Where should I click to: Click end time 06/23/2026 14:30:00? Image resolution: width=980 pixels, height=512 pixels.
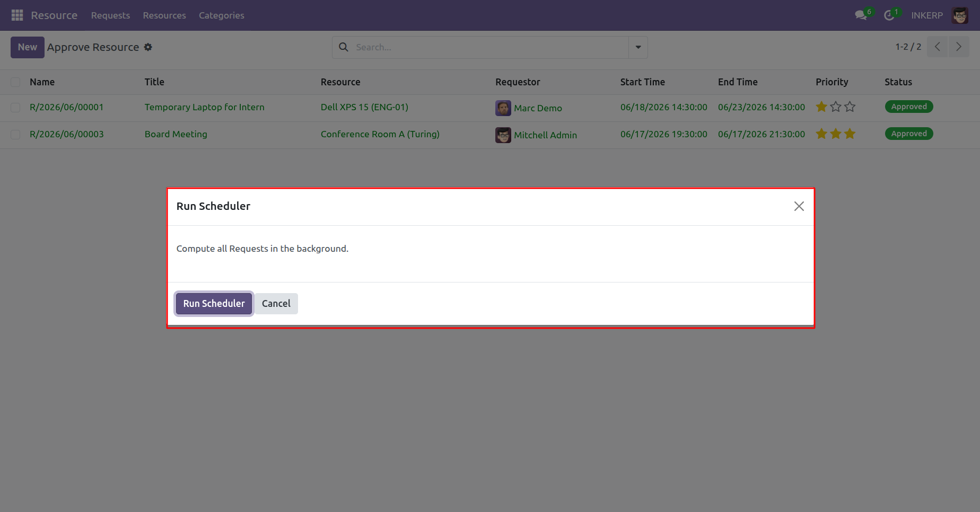762,107
